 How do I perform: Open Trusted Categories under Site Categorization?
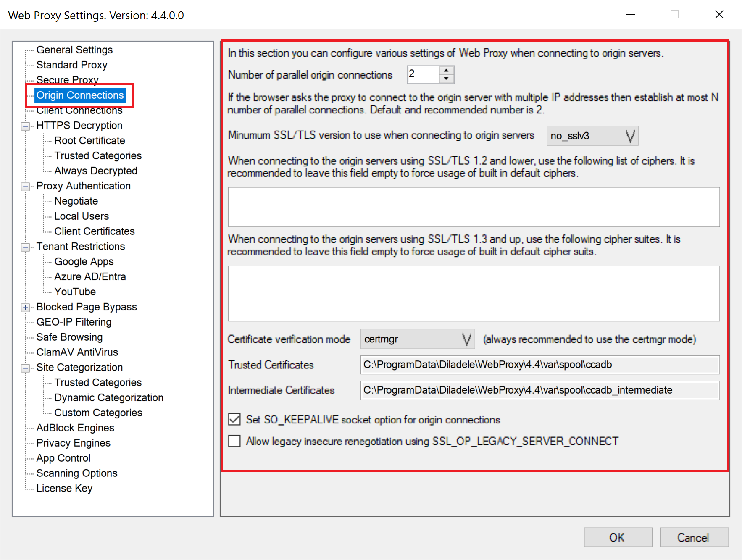tap(98, 383)
